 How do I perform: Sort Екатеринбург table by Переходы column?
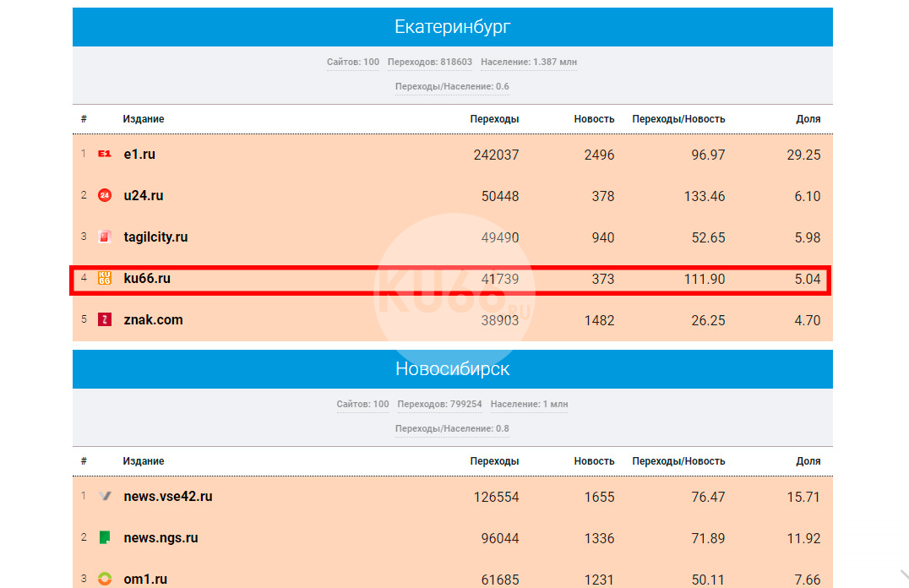[494, 119]
